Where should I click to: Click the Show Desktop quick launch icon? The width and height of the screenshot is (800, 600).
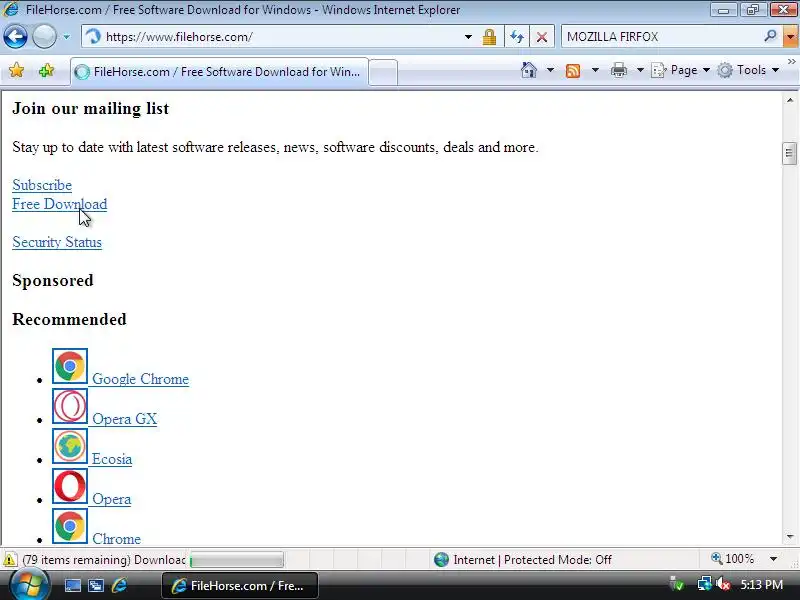(x=72, y=586)
